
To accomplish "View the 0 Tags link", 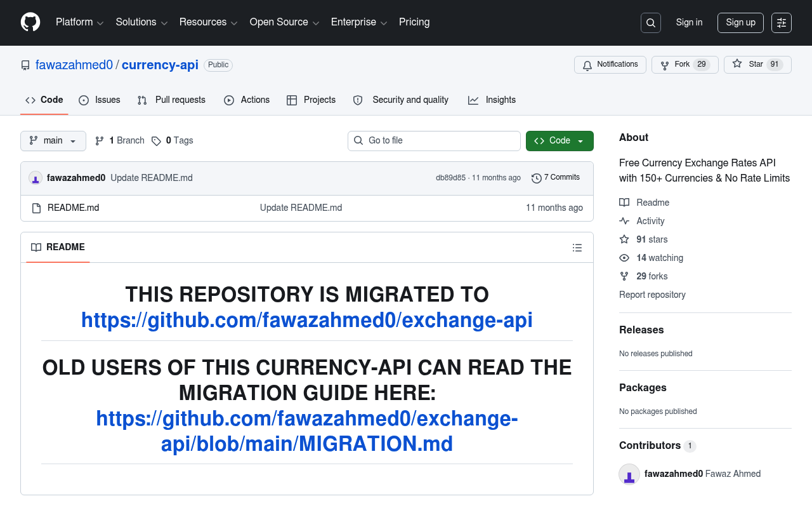I will point(173,141).
